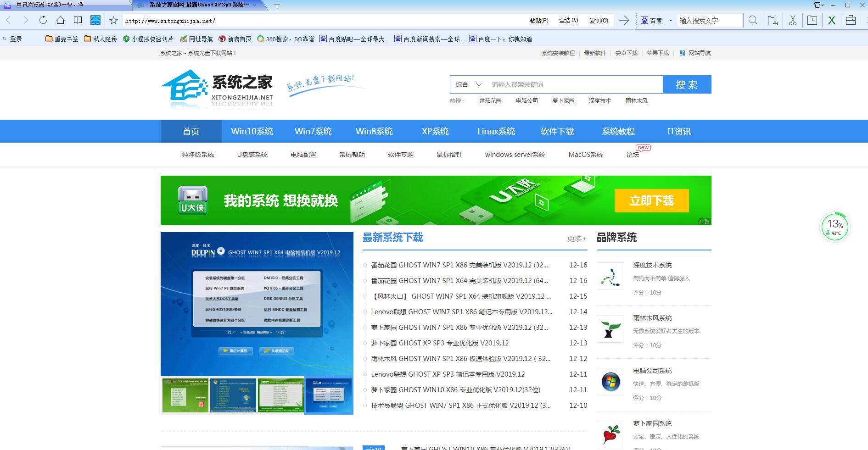This screenshot has height=450, width=868.
Task: Close the 系统之家官网 tab
Action: 254,5
